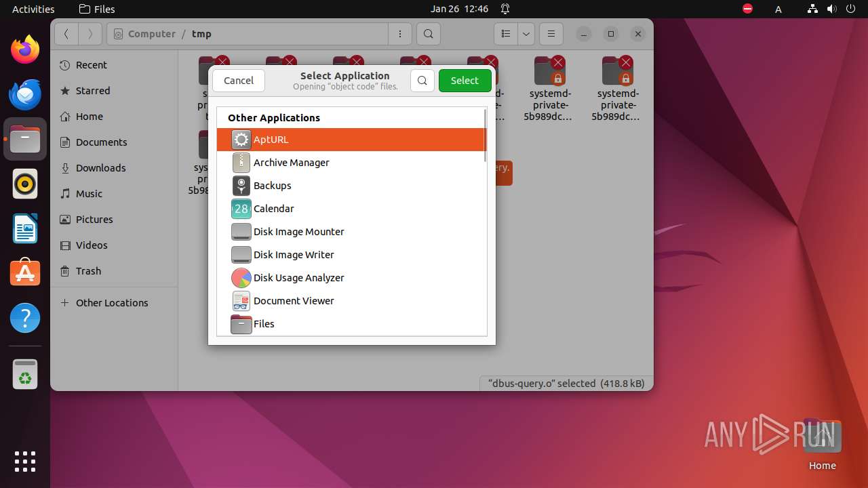Screen dimensions: 868x488
Task: Choose Document Viewer label in list
Action: click(294, 301)
